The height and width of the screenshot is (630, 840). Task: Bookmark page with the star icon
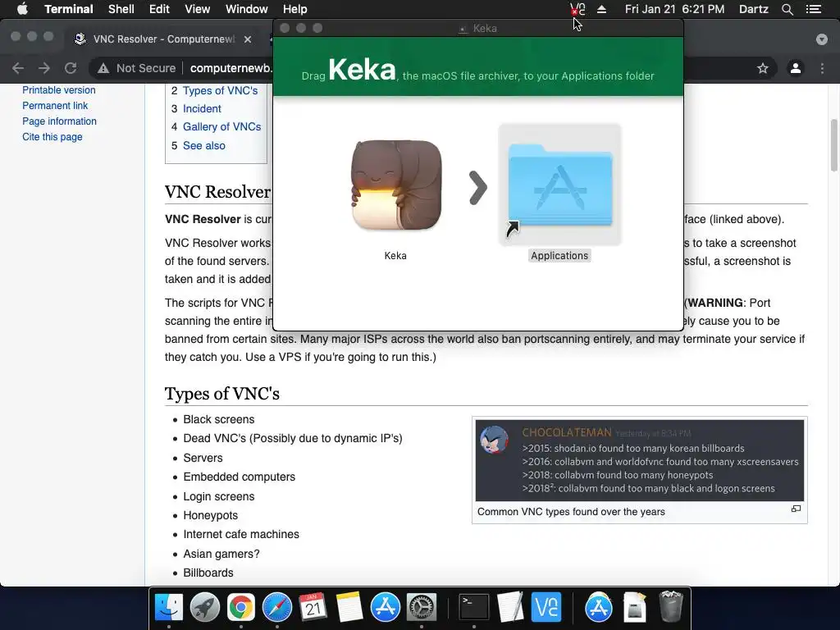pyautogui.click(x=762, y=68)
